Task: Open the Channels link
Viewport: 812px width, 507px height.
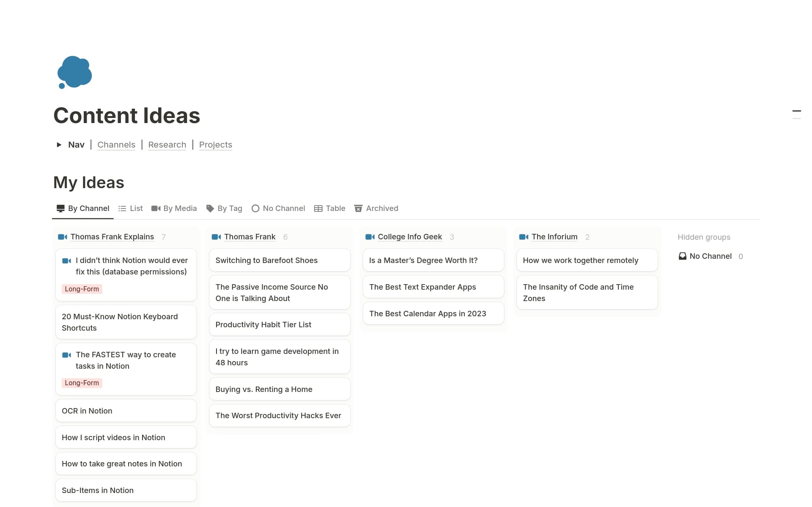Action: [x=116, y=145]
